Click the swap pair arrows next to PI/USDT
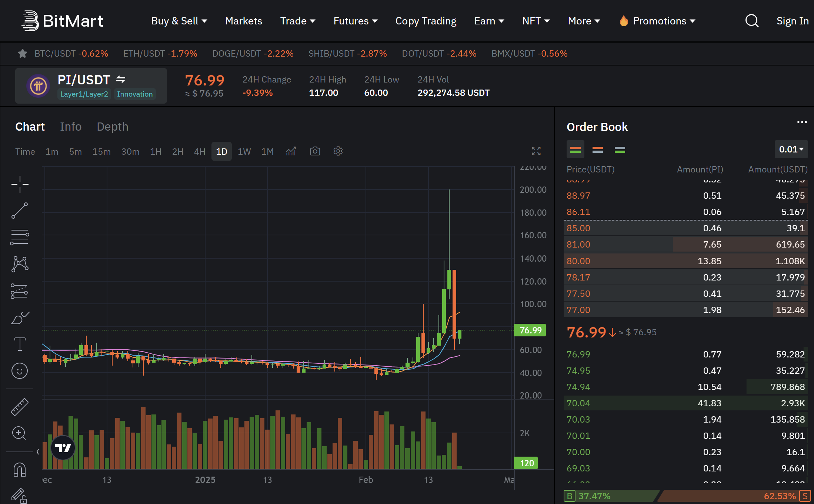This screenshot has width=814, height=504. (121, 79)
